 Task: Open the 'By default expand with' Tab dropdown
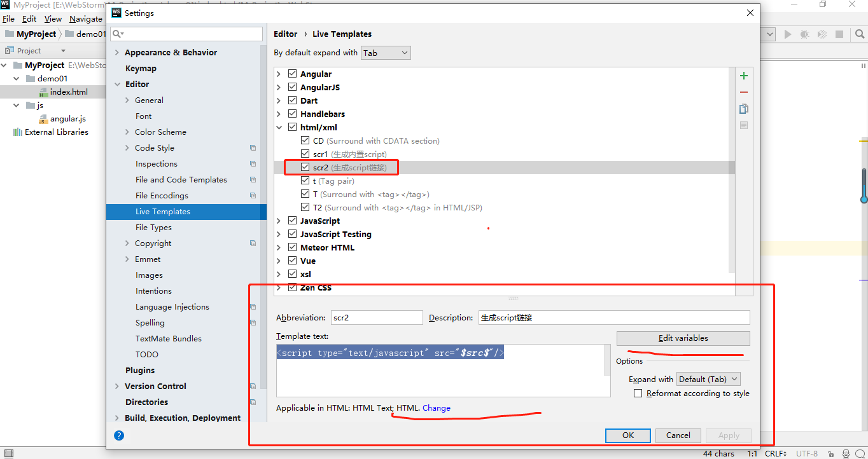pos(386,53)
